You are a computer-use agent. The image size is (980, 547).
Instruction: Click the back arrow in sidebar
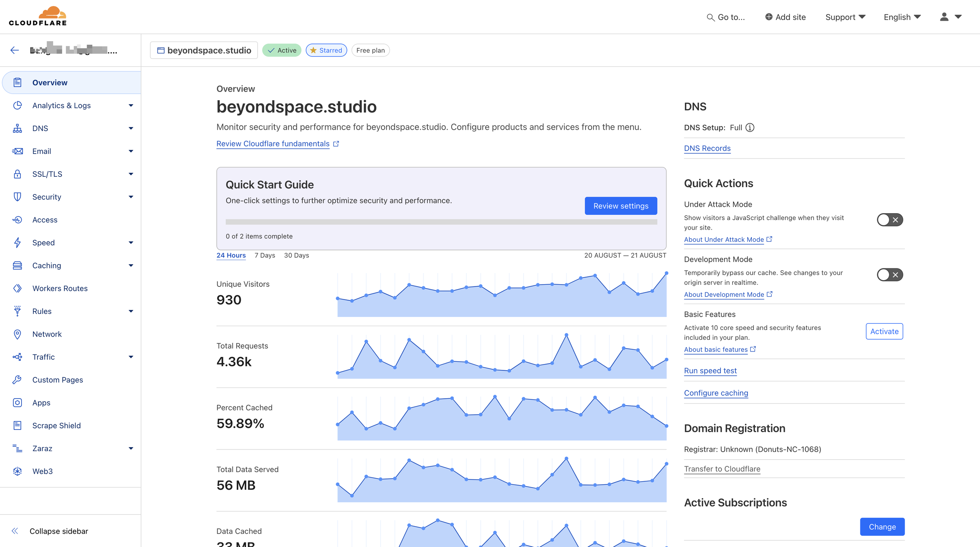click(15, 50)
